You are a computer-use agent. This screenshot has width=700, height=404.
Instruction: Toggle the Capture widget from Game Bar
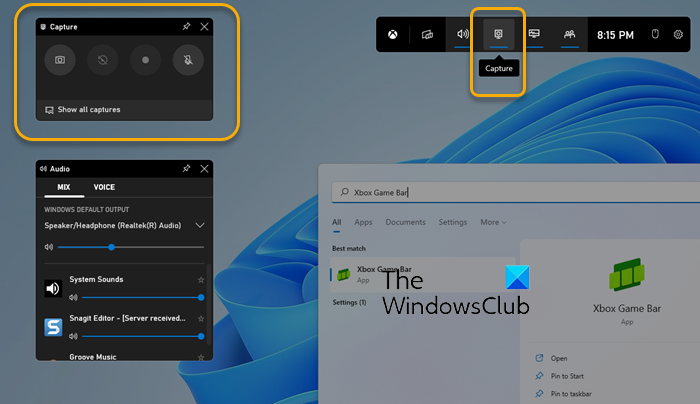tap(498, 34)
